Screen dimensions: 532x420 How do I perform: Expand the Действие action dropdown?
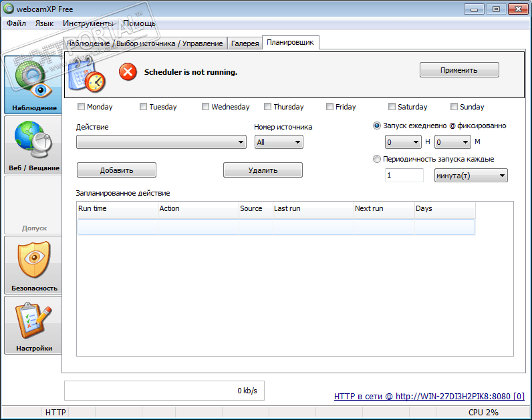pos(162,142)
